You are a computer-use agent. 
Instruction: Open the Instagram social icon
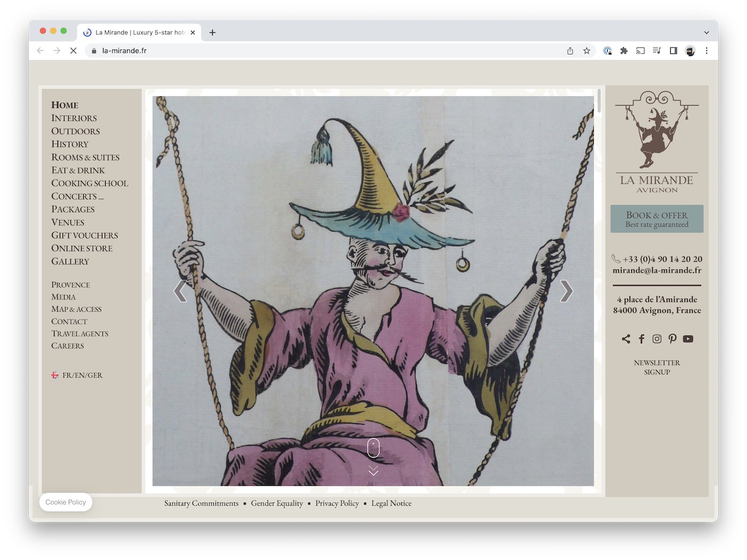(x=657, y=339)
